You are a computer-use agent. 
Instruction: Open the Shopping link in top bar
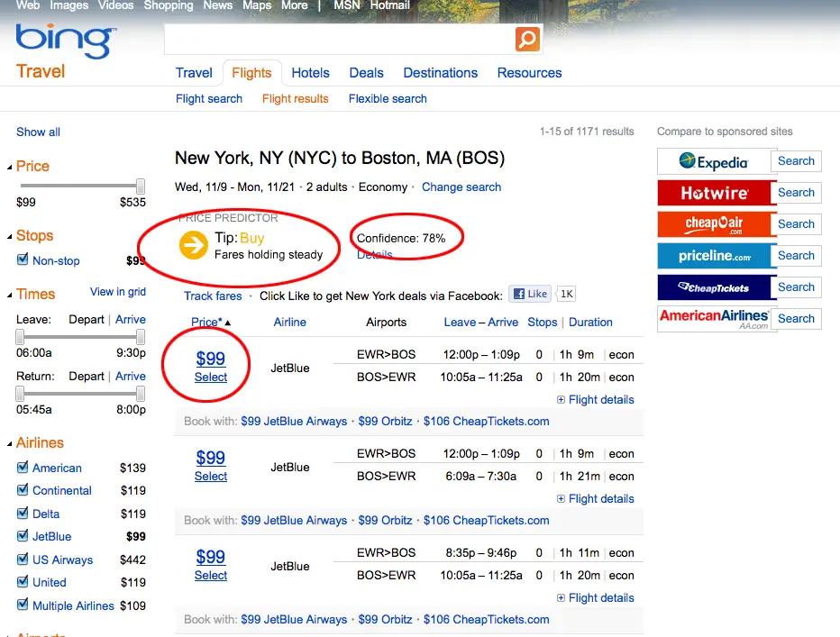pos(169,5)
